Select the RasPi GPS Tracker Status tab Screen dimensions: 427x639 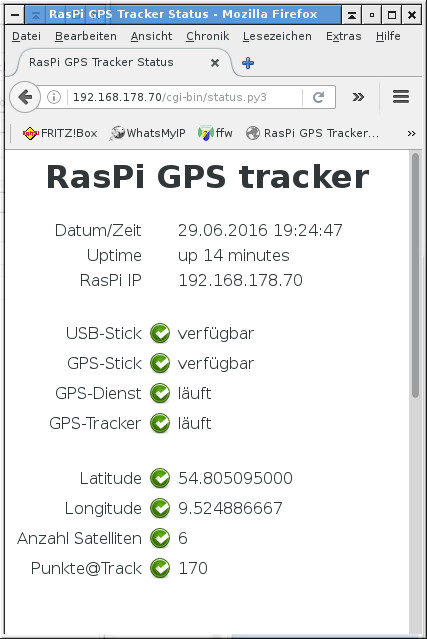(x=124, y=62)
